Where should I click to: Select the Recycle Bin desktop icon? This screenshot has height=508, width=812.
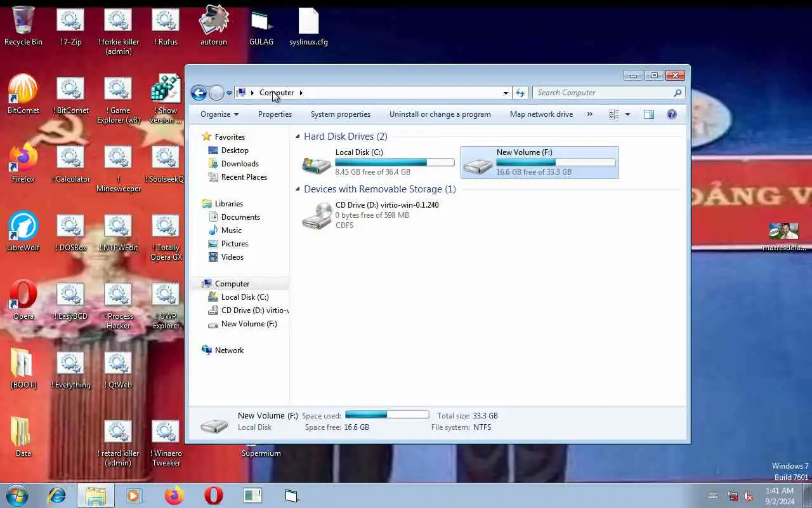pyautogui.click(x=23, y=27)
